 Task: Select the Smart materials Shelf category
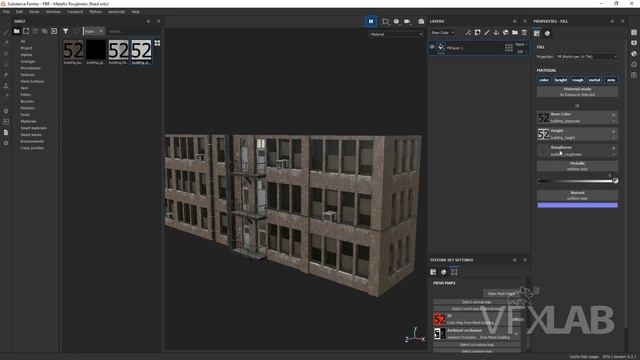(33, 128)
